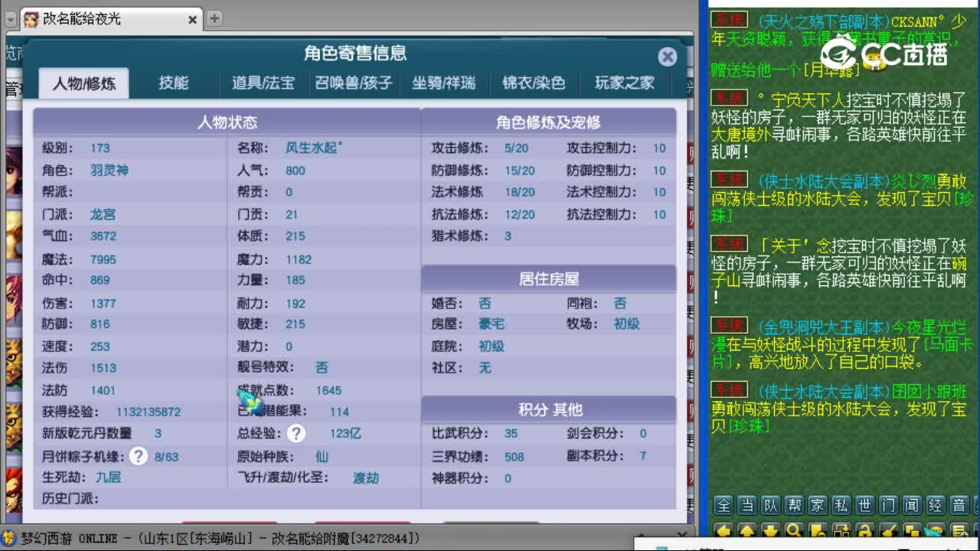Select the 经 chat channel button
Viewport: 980px width, 551px height.
(x=936, y=505)
